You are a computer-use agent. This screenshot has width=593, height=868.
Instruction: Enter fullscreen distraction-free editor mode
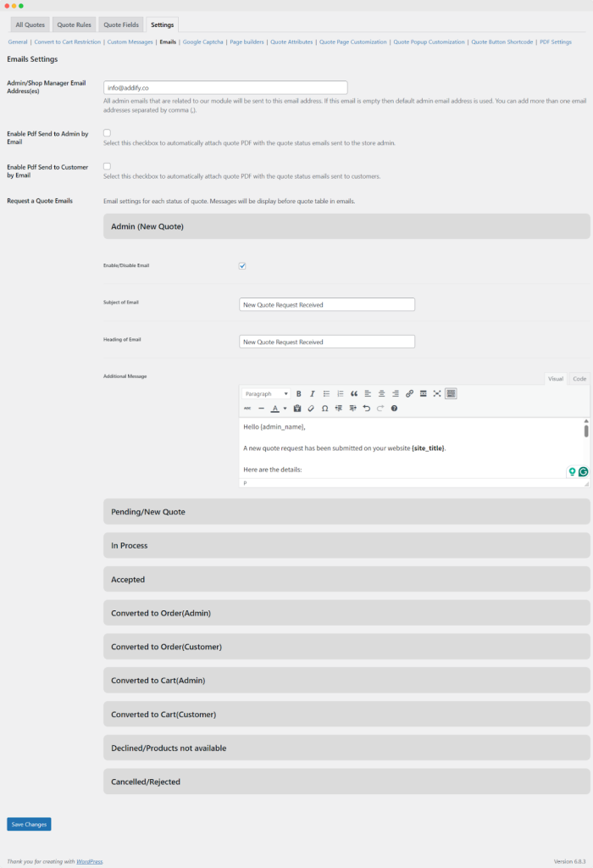pos(437,393)
